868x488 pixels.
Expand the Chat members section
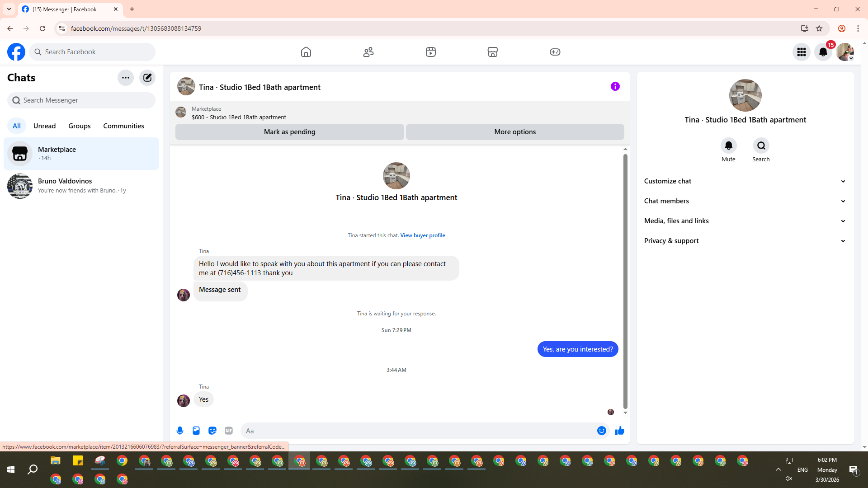745,201
